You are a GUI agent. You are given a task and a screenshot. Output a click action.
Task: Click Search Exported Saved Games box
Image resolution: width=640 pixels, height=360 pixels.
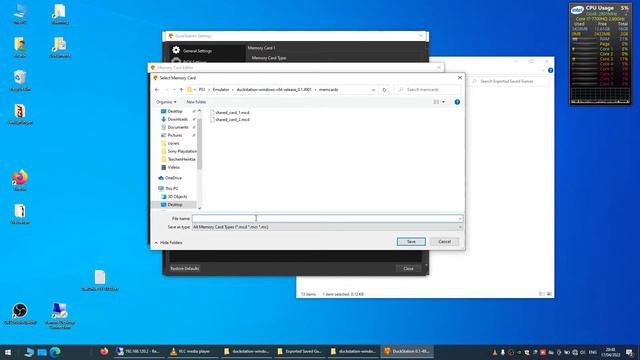pyautogui.click(x=511, y=81)
